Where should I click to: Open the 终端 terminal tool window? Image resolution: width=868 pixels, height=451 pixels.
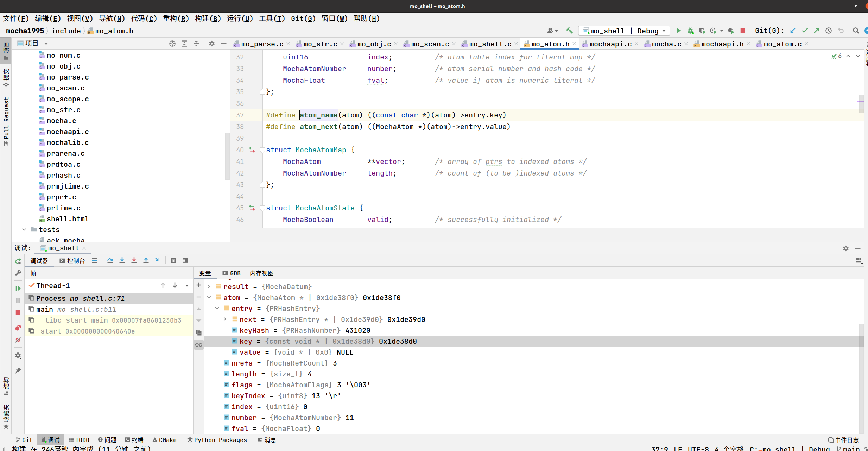pyautogui.click(x=134, y=440)
